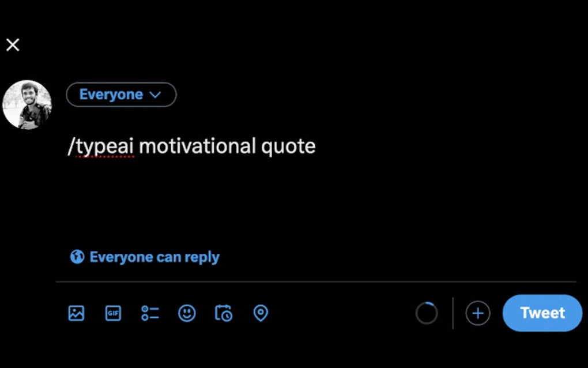The image size is (588, 368).
Task: Select the GIF picker icon
Action: [113, 313]
